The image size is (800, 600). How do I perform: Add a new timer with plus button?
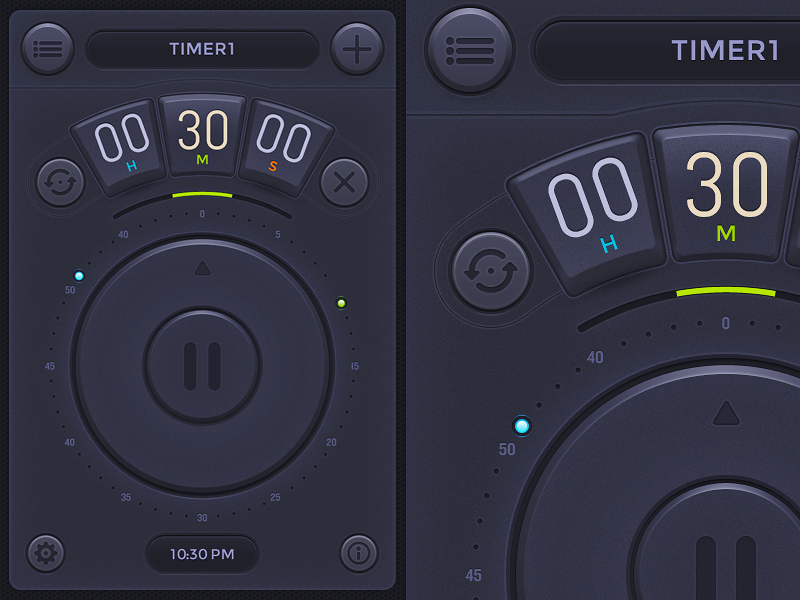pos(357,49)
